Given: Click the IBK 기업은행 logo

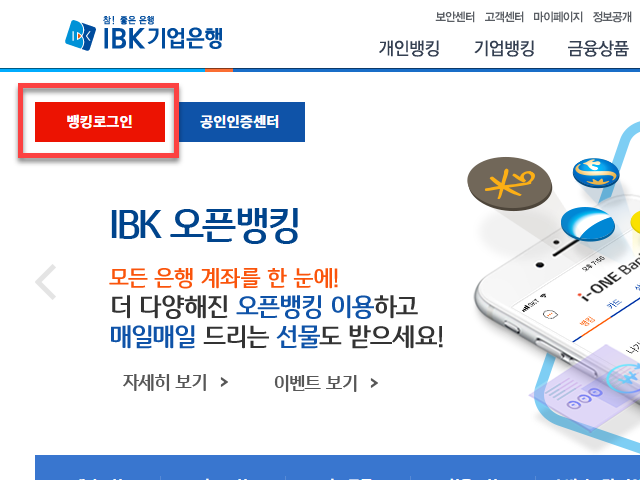Looking at the screenshot, I should pyautogui.click(x=144, y=33).
